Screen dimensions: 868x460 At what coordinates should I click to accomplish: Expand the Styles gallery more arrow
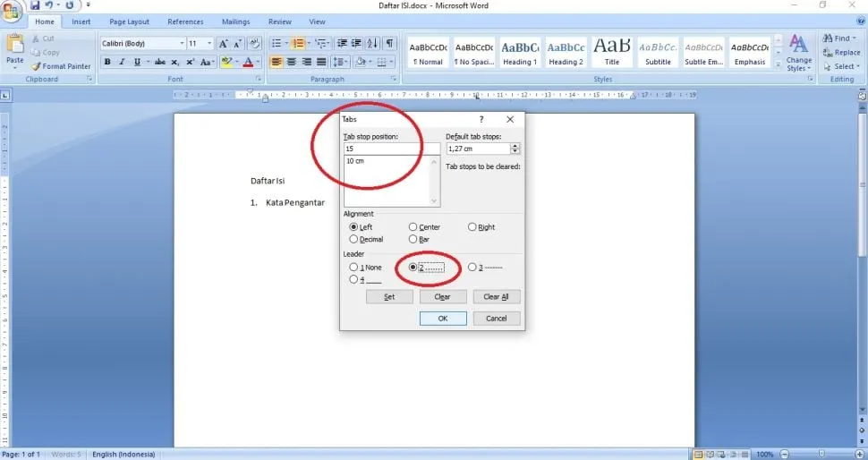778,65
